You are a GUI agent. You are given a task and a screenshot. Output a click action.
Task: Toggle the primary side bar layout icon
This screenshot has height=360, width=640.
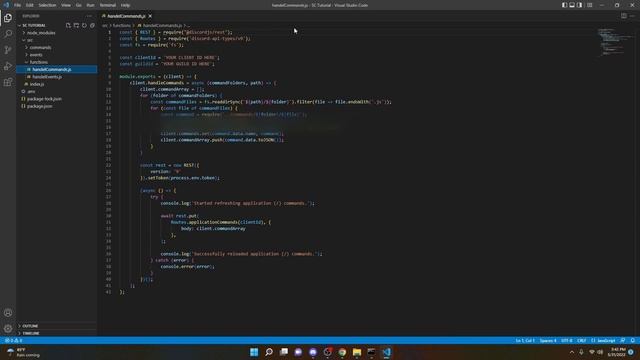564,5
